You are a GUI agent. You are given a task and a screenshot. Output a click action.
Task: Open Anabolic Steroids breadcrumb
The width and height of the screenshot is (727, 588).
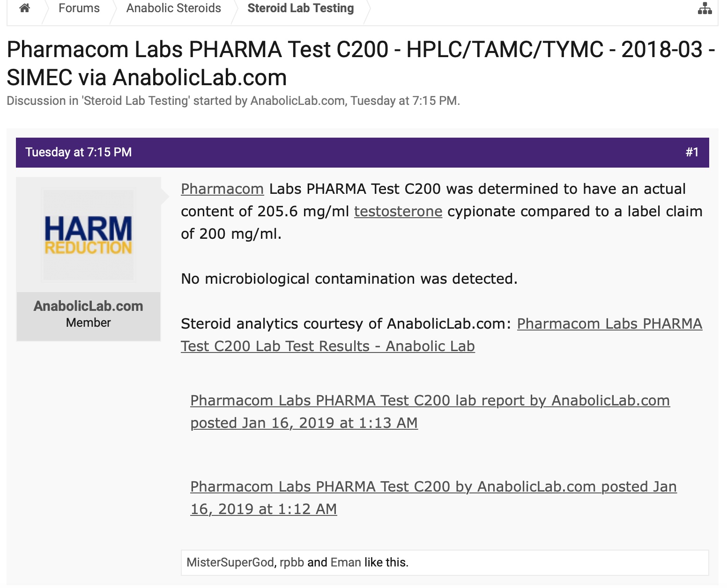pyautogui.click(x=174, y=8)
